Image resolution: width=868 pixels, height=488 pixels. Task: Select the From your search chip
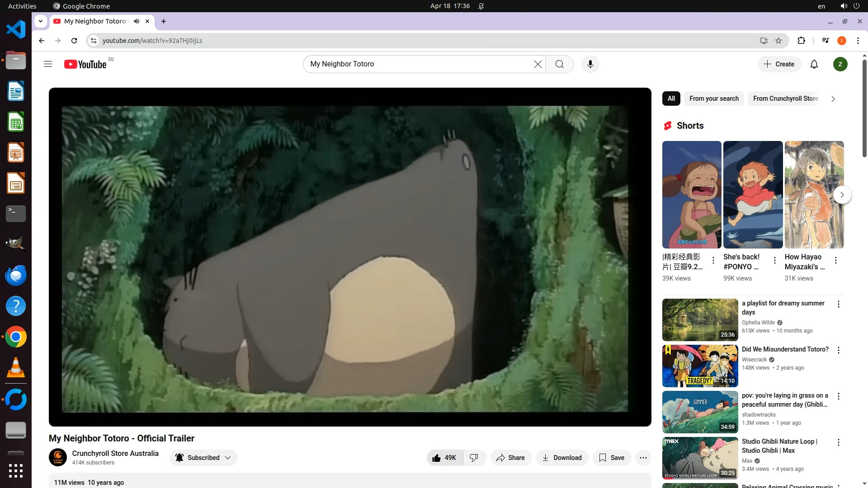pos(714,99)
